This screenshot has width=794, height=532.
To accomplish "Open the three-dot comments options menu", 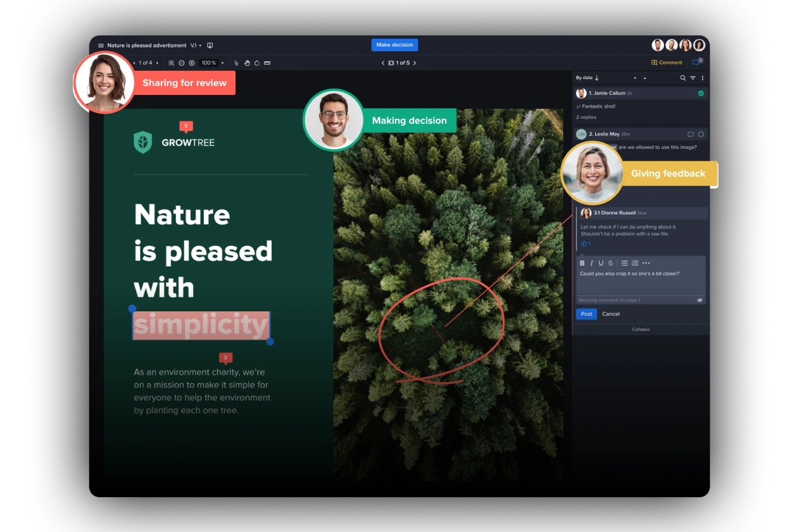I will point(702,78).
